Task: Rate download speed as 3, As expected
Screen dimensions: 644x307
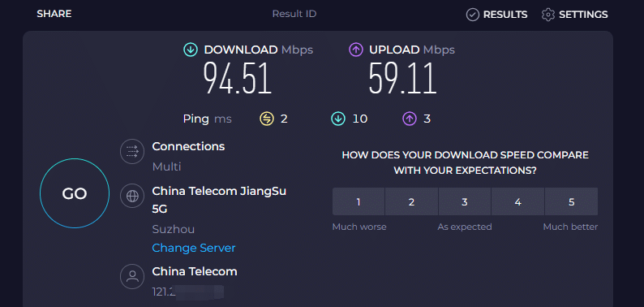Action: (x=465, y=201)
